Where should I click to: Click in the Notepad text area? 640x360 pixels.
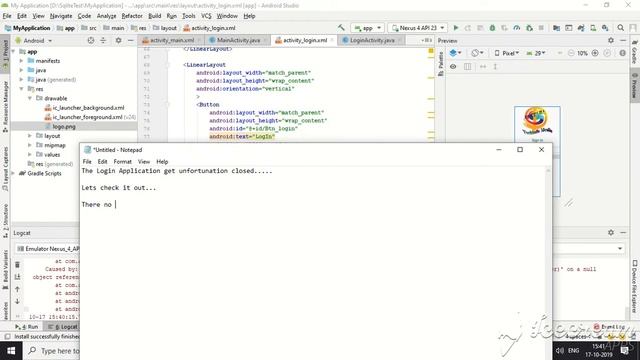click(x=313, y=263)
